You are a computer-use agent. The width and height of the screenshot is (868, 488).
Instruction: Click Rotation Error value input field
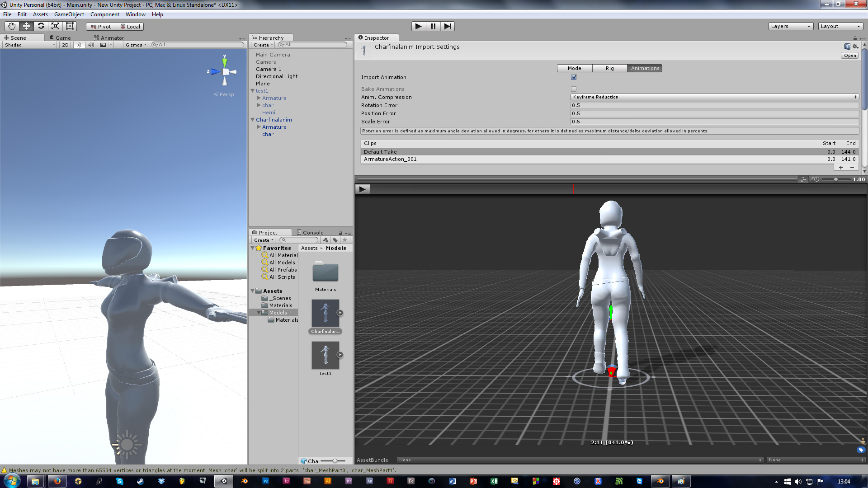(712, 105)
